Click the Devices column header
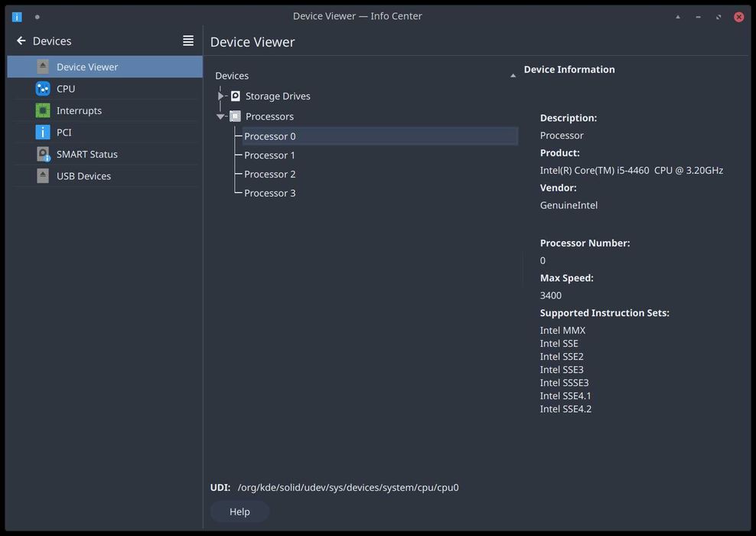Image resolution: width=756 pixels, height=536 pixels. tap(366, 76)
